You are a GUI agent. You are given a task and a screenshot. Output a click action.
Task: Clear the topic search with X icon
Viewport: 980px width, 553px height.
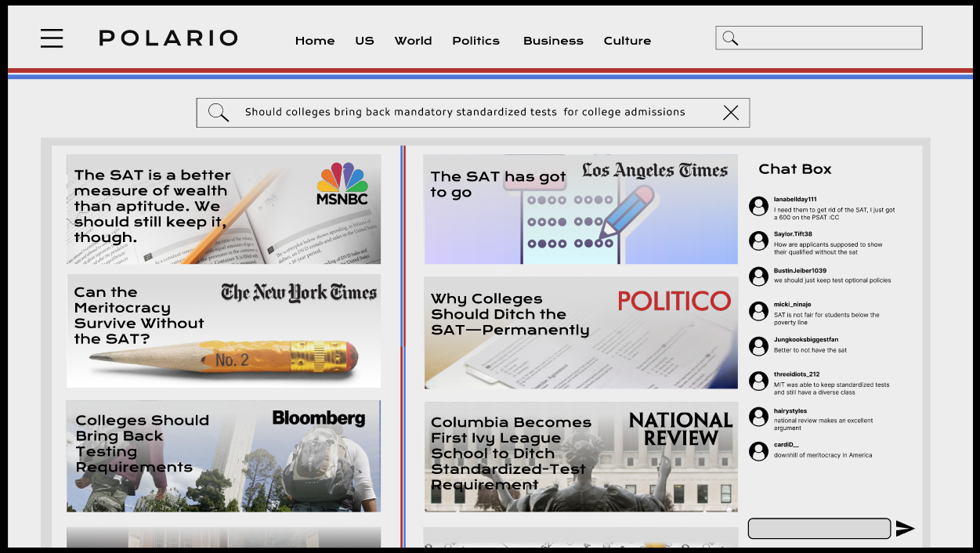click(x=731, y=113)
